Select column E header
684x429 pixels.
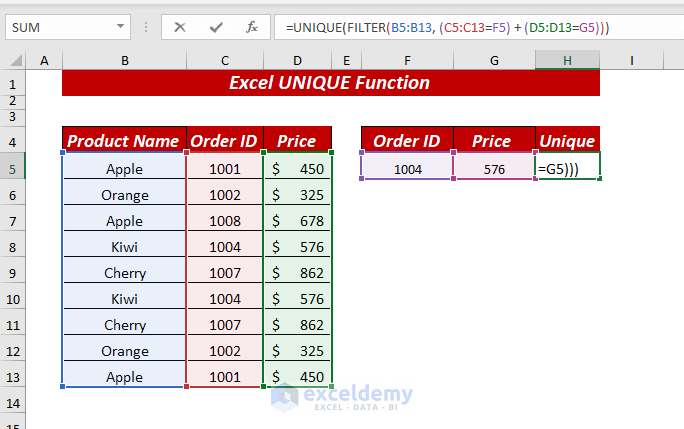click(346, 60)
